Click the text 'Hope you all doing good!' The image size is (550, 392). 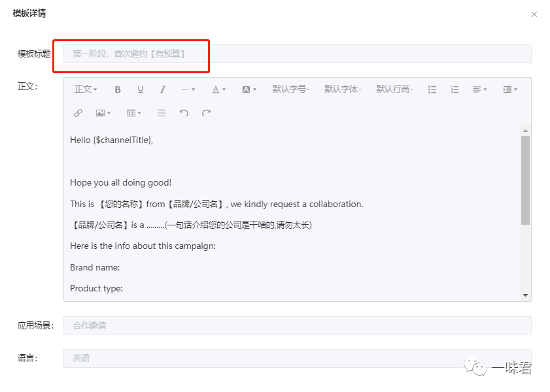[121, 182]
